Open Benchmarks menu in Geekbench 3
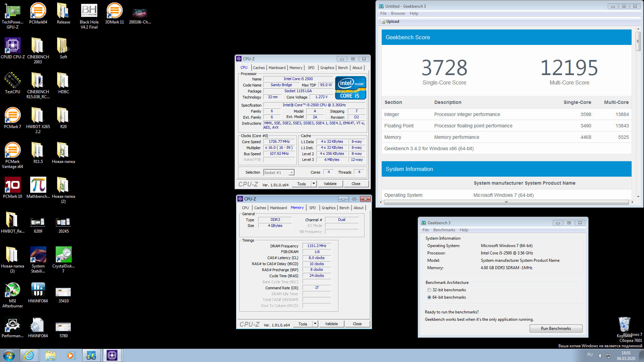 click(x=444, y=230)
